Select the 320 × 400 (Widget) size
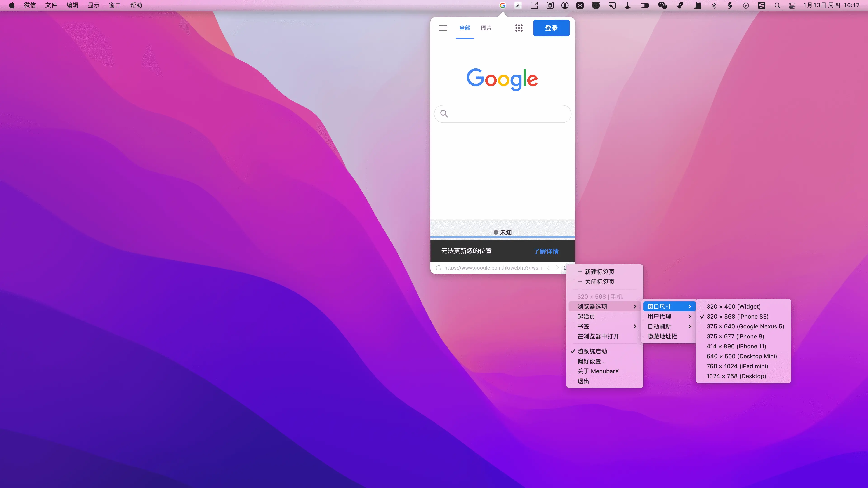Screen dimensions: 868x488 743,307
